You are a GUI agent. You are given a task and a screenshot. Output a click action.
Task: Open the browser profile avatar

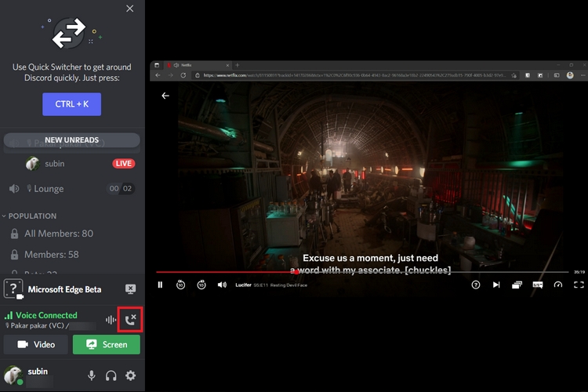click(x=570, y=75)
